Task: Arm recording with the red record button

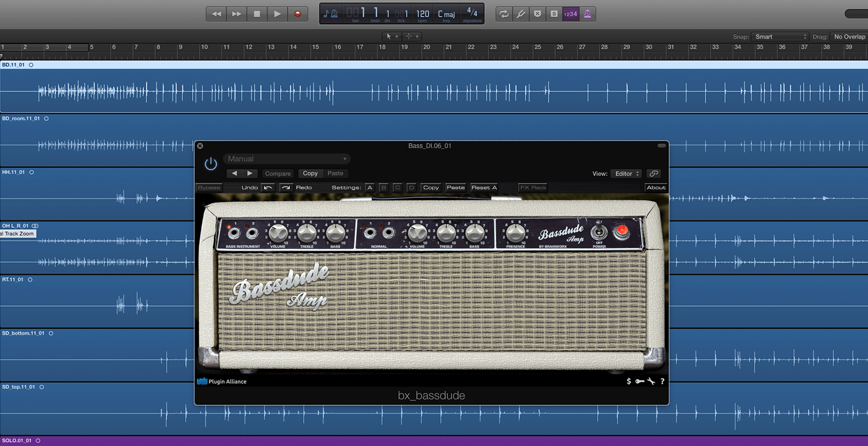Action: (x=297, y=14)
